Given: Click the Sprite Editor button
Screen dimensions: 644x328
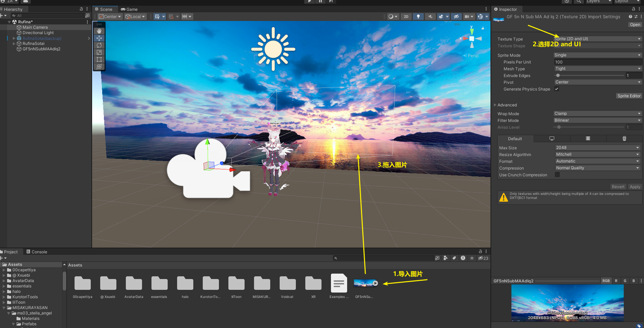Looking at the screenshot, I should (629, 96).
